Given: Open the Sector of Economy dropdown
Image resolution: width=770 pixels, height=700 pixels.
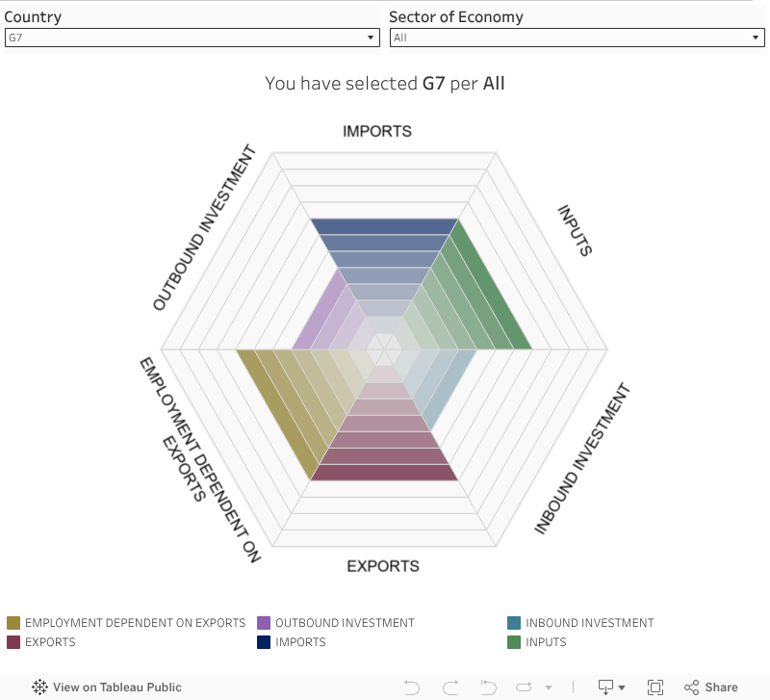Looking at the screenshot, I should (577, 38).
